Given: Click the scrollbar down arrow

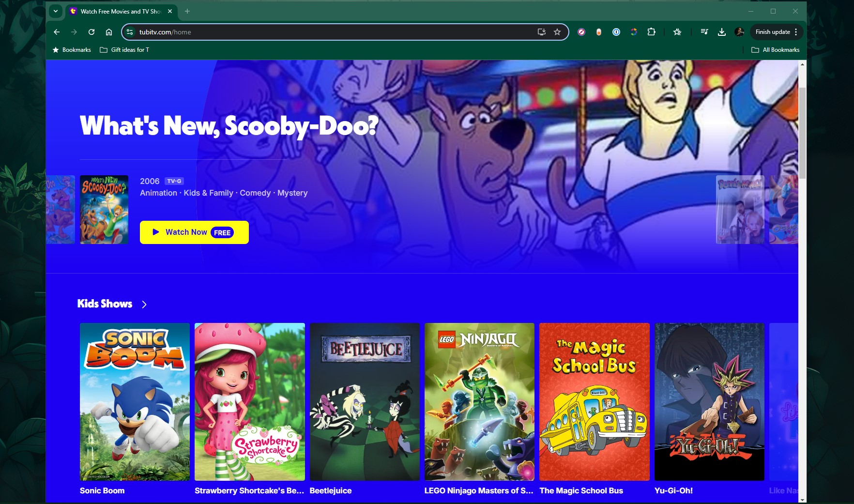Looking at the screenshot, I should 803,500.
